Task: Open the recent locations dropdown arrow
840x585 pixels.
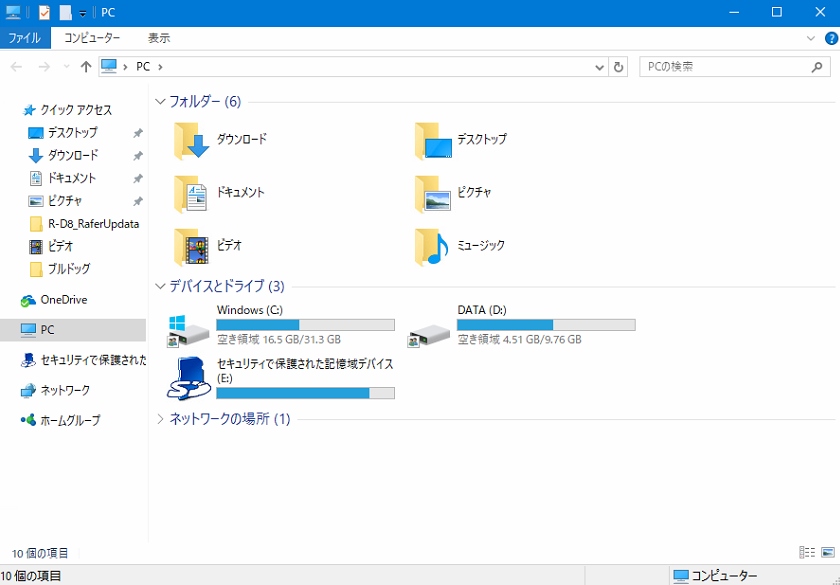Action: tap(66, 66)
